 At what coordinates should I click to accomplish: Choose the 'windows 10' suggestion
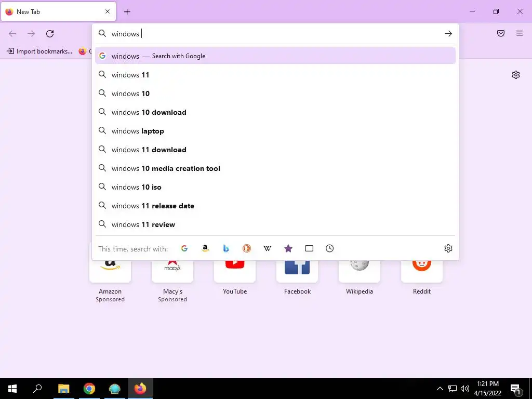coord(275,94)
